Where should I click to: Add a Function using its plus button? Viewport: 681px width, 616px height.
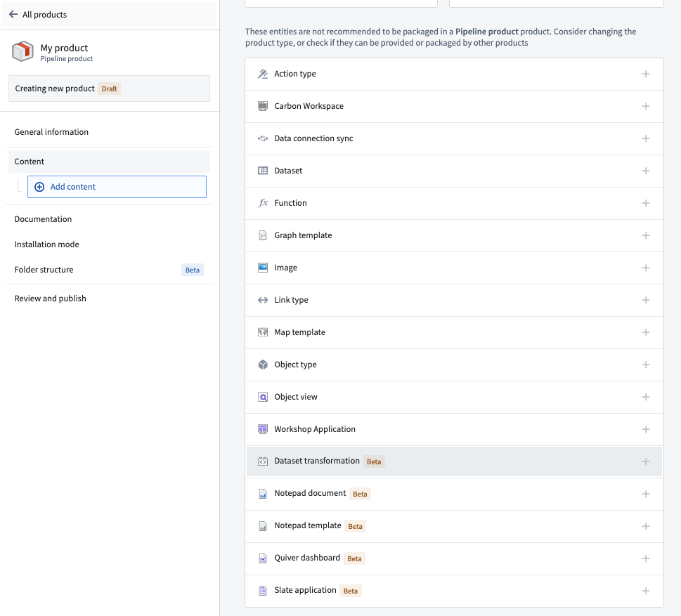coord(646,203)
